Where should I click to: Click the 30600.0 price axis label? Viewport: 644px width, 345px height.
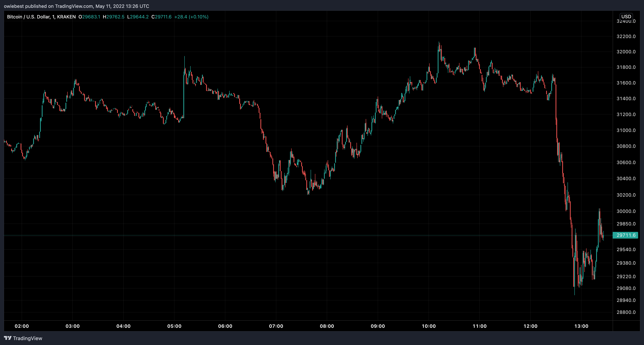[x=626, y=162]
